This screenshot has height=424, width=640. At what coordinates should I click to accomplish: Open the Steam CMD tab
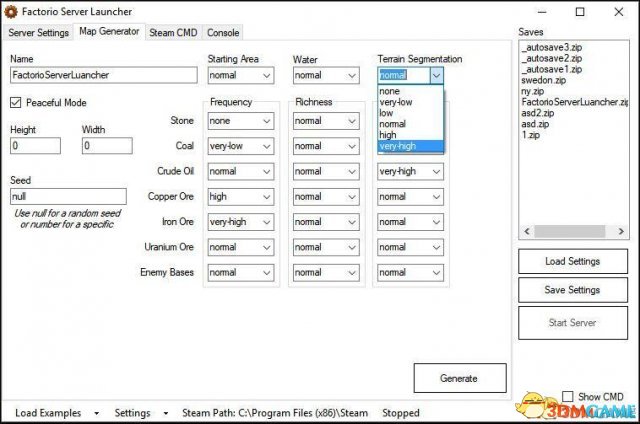173,33
